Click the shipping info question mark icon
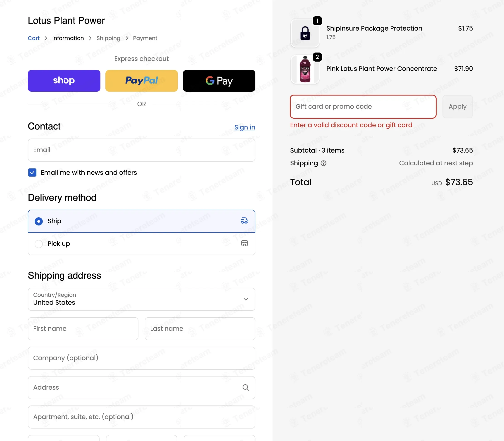The height and width of the screenshot is (441, 504). 323,163
